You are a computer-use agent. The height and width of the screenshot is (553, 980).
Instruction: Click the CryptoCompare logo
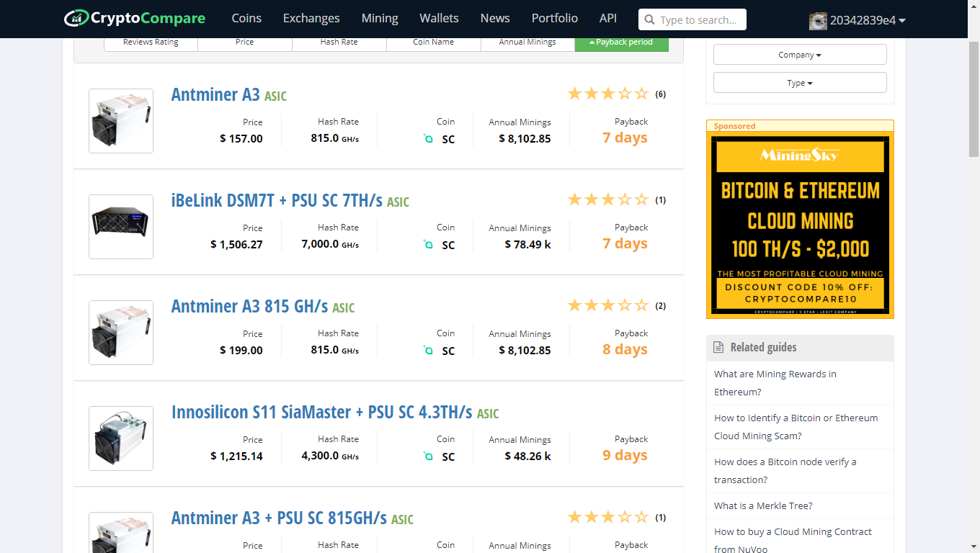[135, 18]
